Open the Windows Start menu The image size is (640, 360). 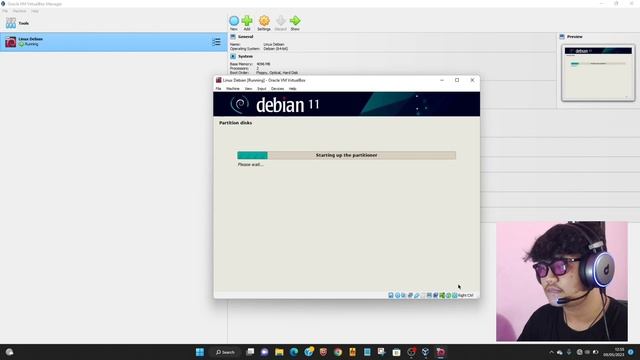click(x=200, y=352)
